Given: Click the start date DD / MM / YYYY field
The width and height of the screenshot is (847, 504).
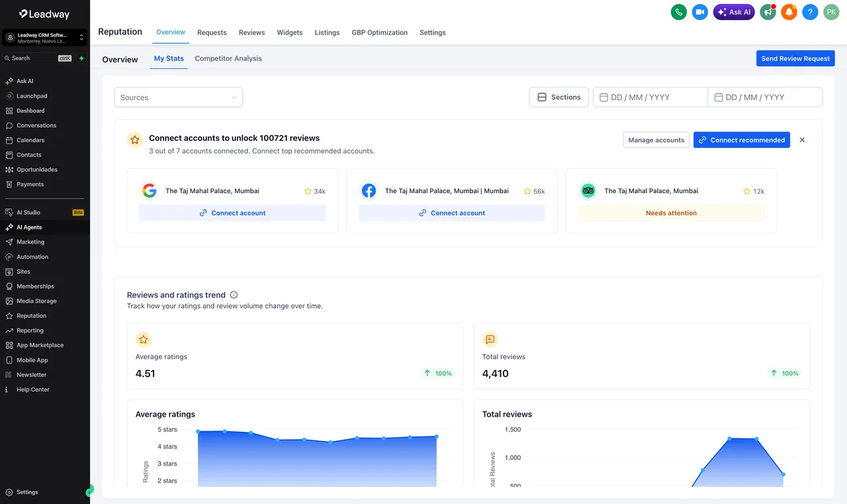Looking at the screenshot, I should click(650, 97).
